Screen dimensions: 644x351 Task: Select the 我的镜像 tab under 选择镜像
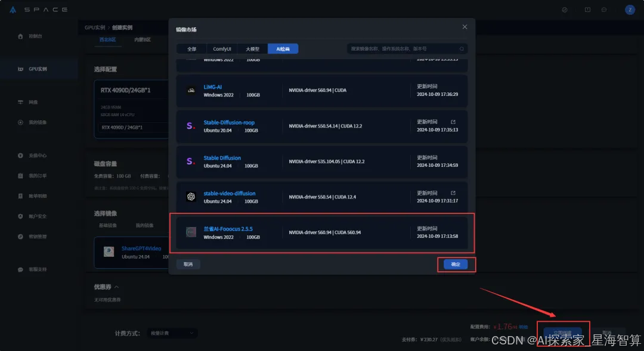point(144,225)
